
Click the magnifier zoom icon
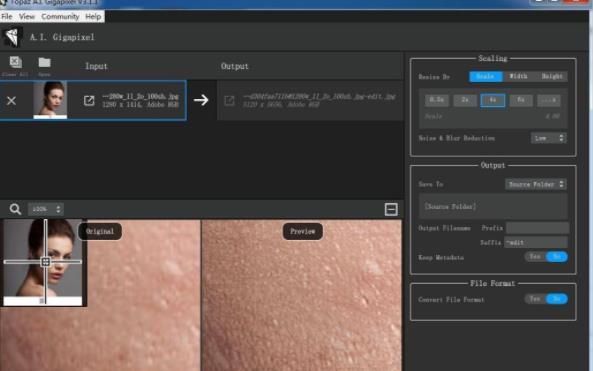(15, 209)
